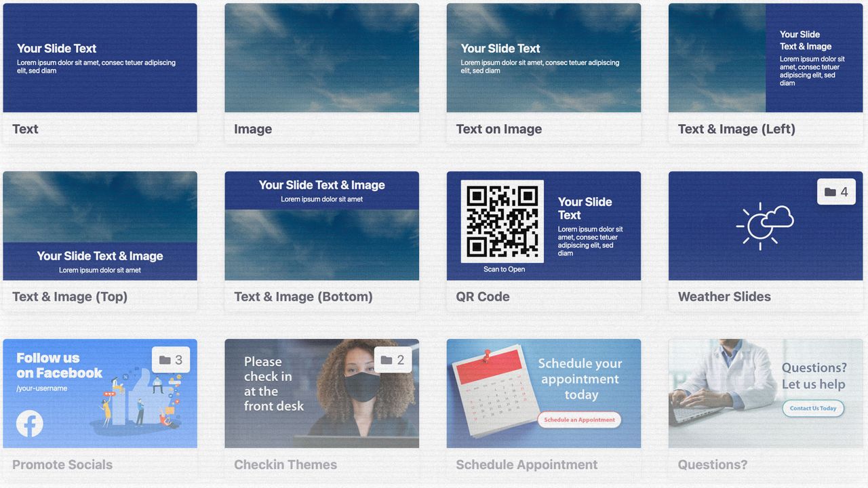
Task: Click the 'Text & Image (Left)' label
Action: (736, 129)
